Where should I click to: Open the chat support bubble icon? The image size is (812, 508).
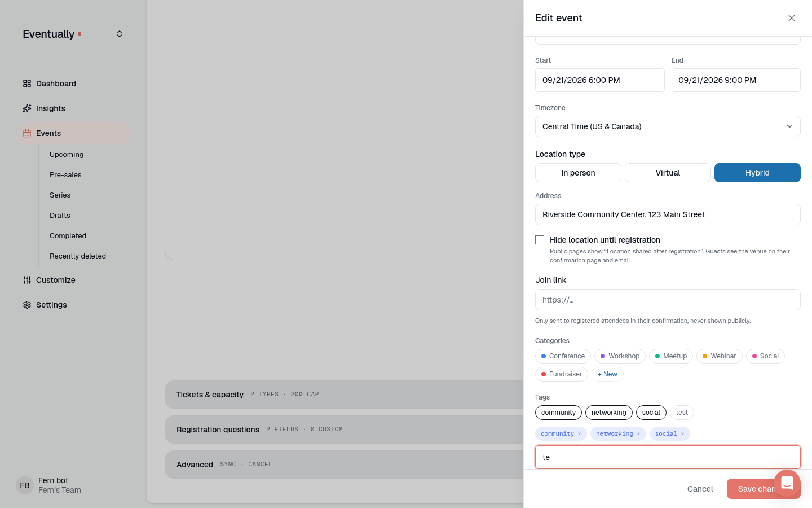tap(787, 483)
